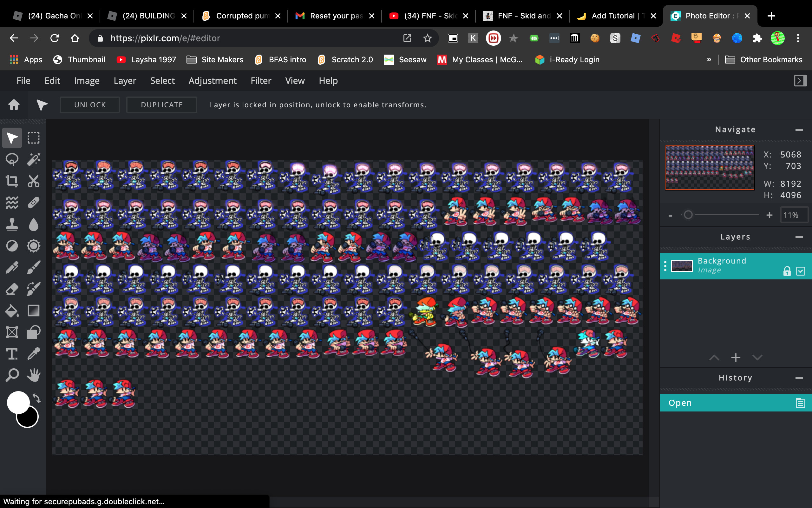Viewport: 812px width, 508px height.
Task: Select the Text tool
Action: coord(12,354)
